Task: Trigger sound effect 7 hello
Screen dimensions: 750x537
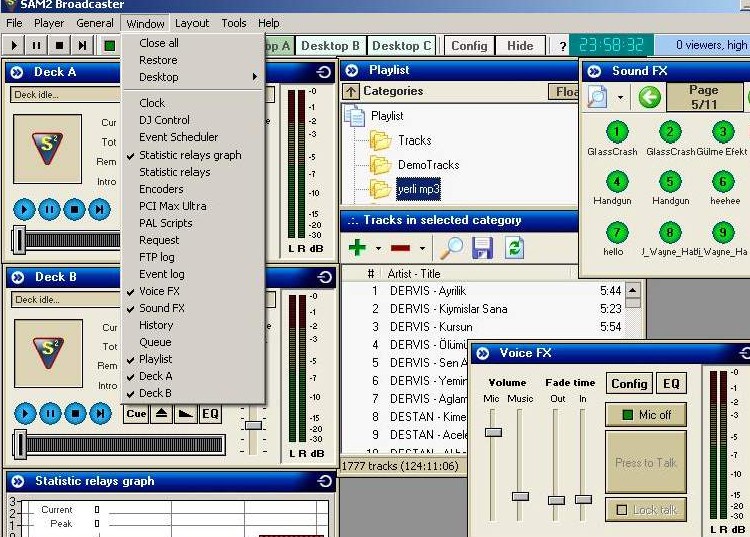Action: pos(617,233)
